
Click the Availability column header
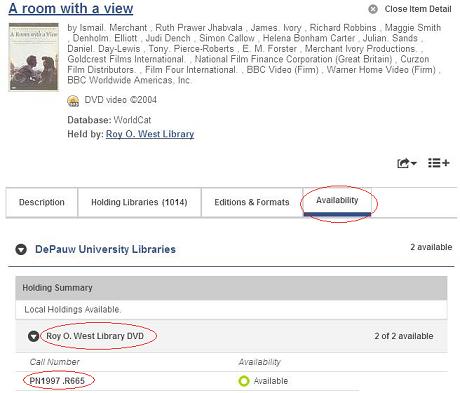click(x=259, y=362)
